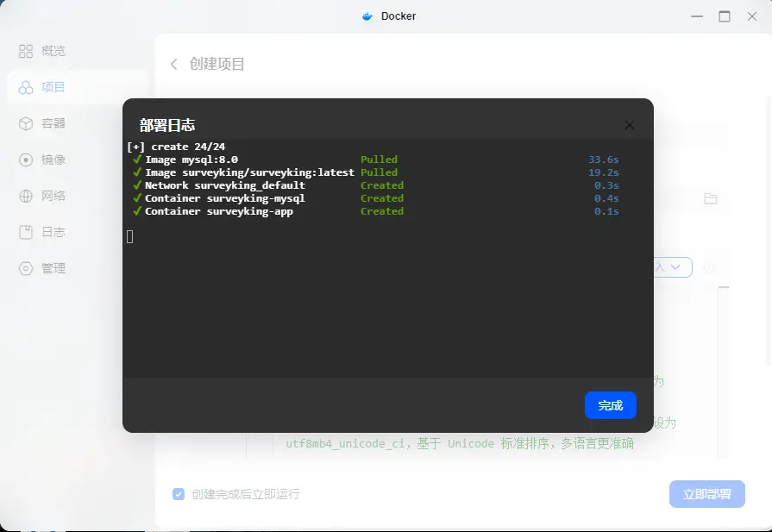The height and width of the screenshot is (532, 772).
Task: Open the 容器 container cube icon
Action: [x=26, y=123]
